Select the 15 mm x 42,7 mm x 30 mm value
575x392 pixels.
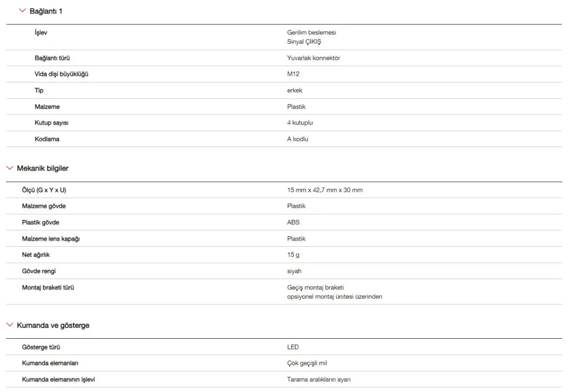(x=322, y=190)
